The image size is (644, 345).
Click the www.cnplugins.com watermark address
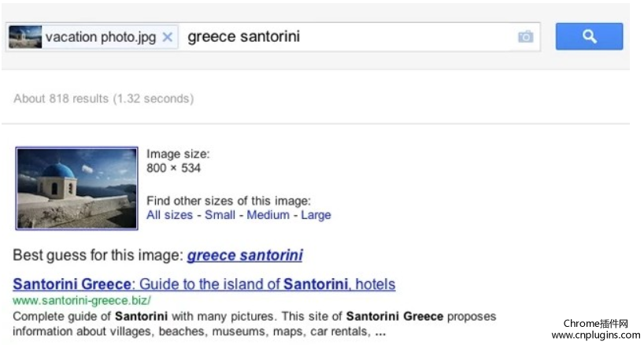[x=596, y=336]
